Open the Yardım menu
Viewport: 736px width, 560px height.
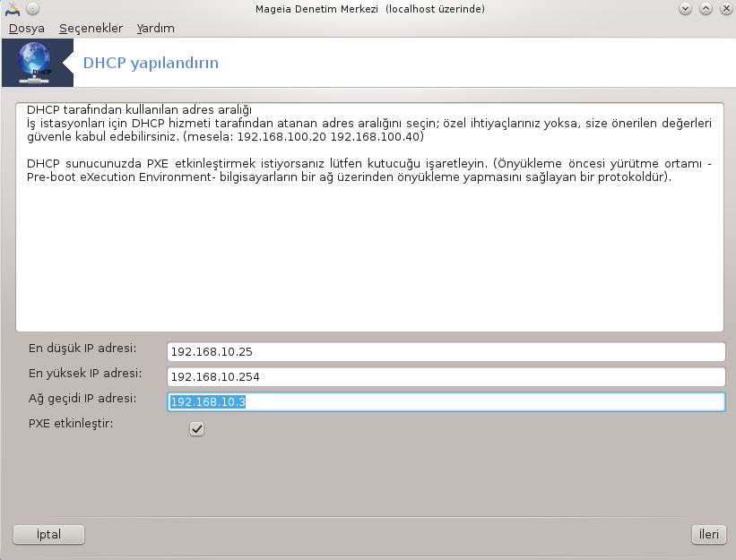tap(155, 29)
